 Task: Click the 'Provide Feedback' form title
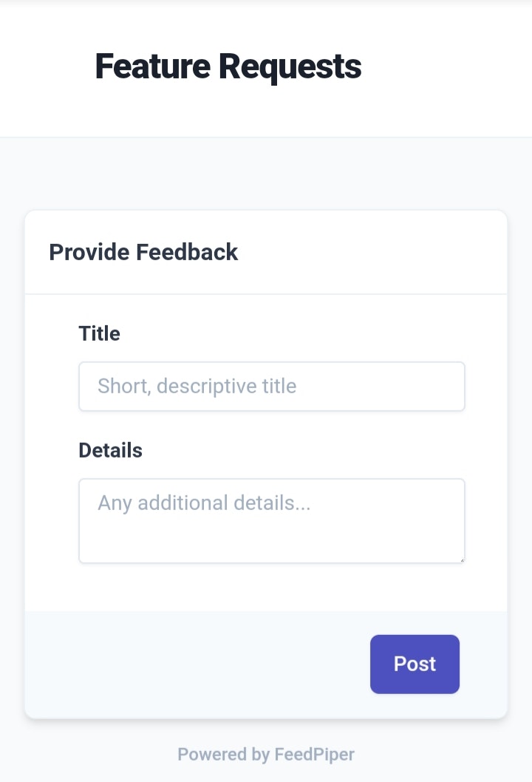point(143,252)
